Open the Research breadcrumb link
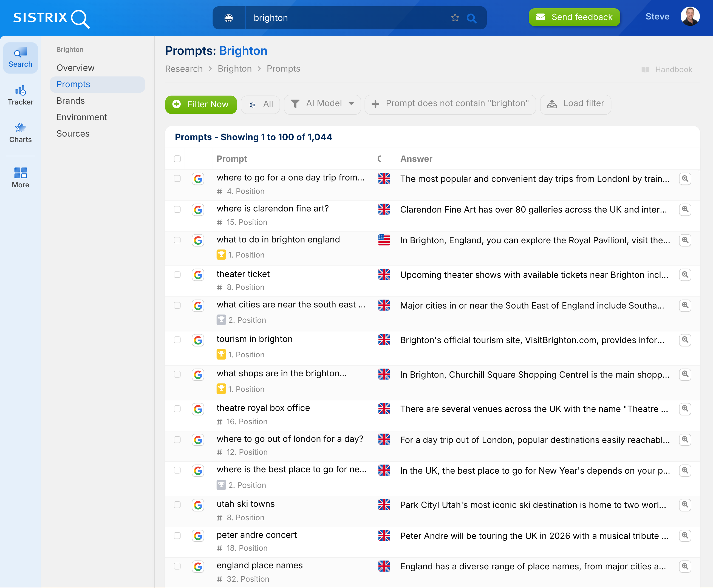This screenshot has height=588, width=713. tap(183, 68)
